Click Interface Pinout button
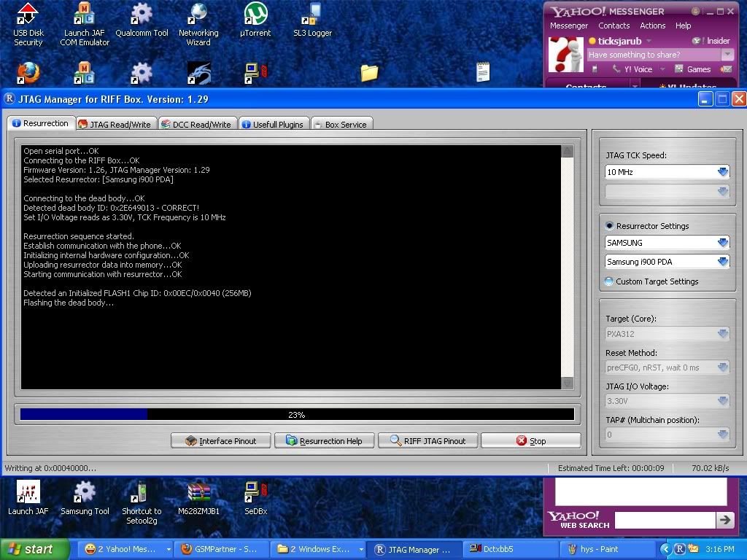747x560 pixels. (220, 441)
